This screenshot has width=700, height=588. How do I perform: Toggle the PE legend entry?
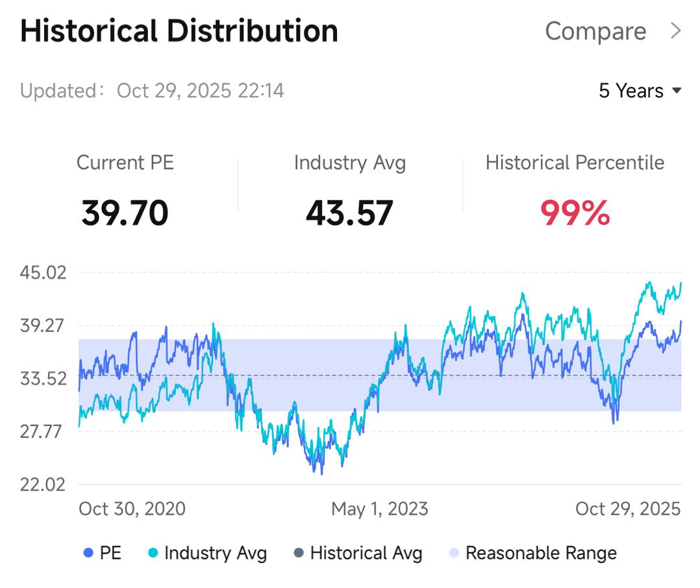pyautogui.click(x=103, y=553)
